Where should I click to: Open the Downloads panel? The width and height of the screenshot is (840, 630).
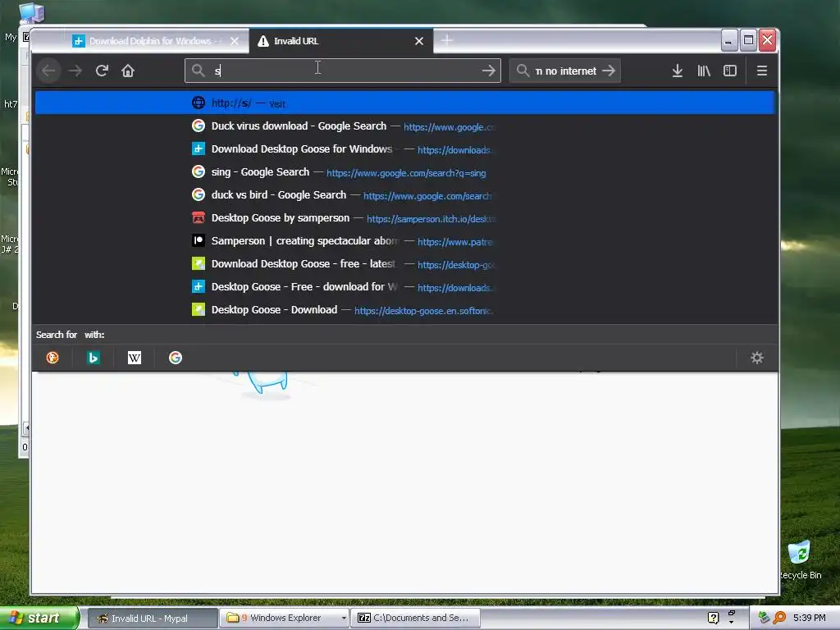(677, 71)
